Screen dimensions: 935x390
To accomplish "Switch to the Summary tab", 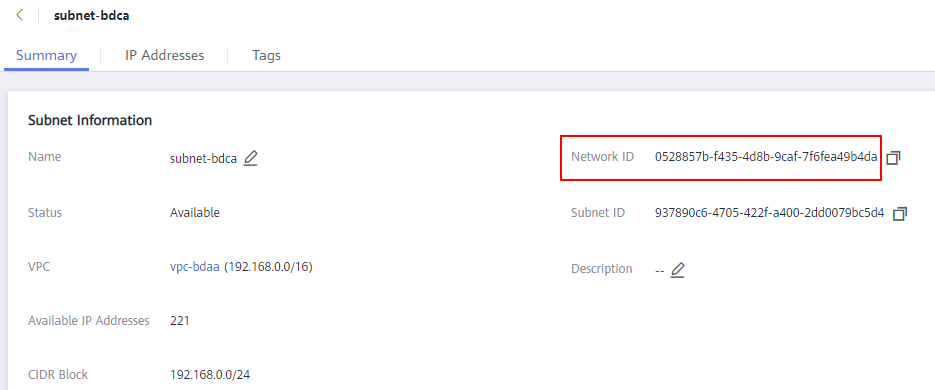I will tap(47, 55).
